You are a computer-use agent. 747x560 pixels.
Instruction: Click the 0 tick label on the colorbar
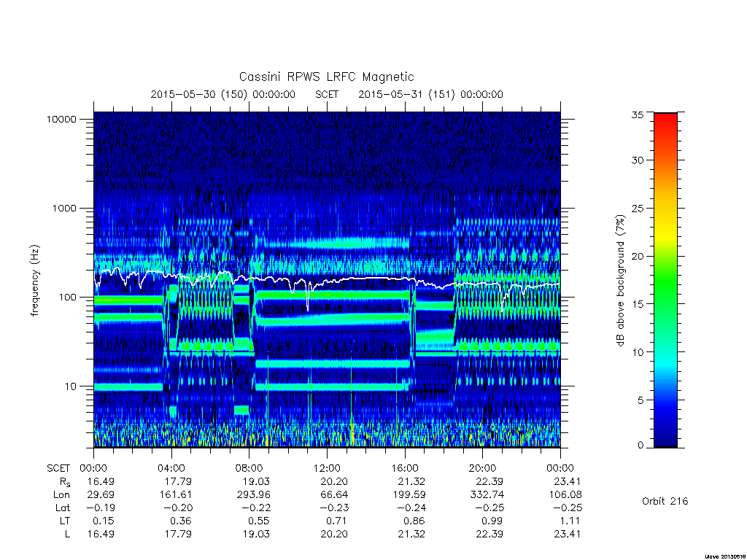click(x=640, y=446)
